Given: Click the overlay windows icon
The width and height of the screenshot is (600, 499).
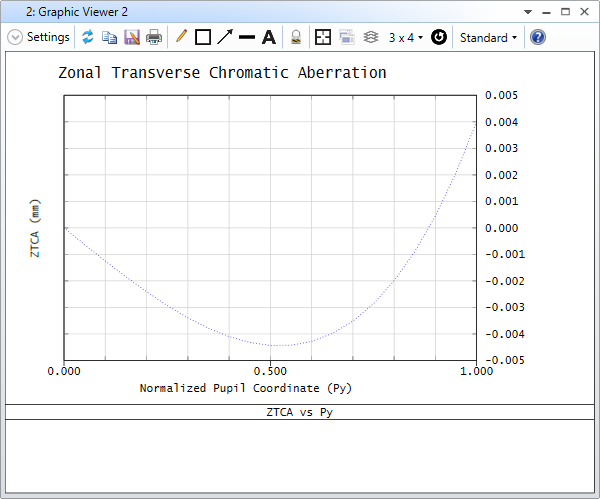Looking at the screenshot, I should 347,37.
